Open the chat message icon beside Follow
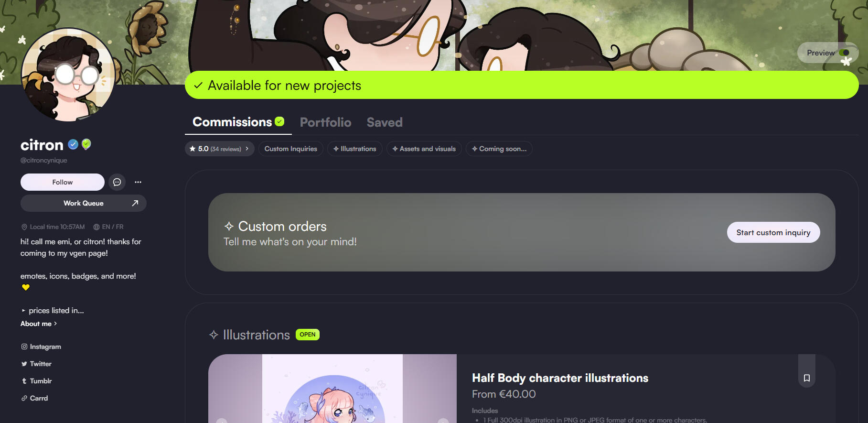 click(117, 182)
